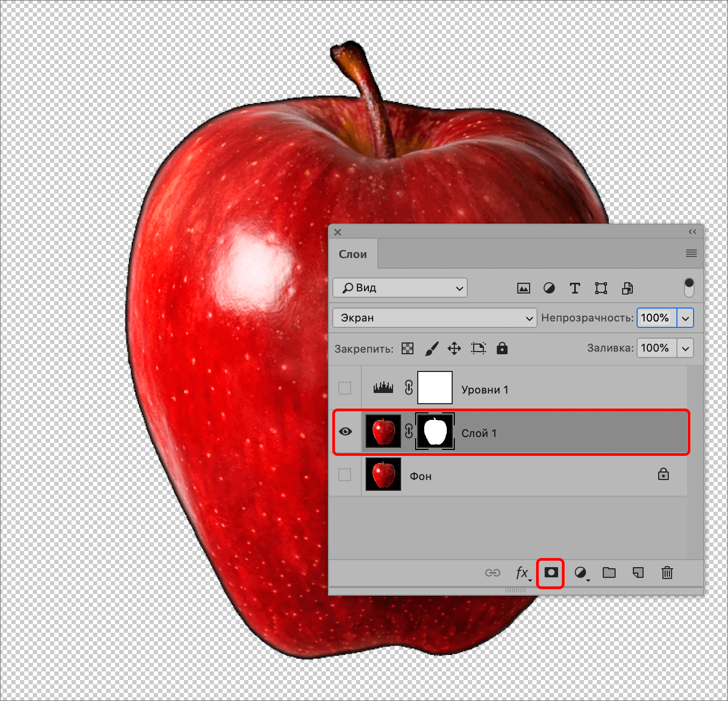Click the Delete layer trash icon
The width and height of the screenshot is (728, 701).
click(x=667, y=573)
